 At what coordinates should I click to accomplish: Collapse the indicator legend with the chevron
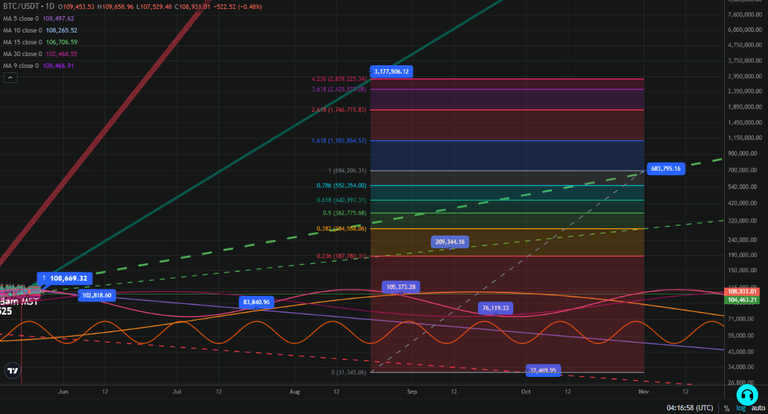click(x=10, y=77)
